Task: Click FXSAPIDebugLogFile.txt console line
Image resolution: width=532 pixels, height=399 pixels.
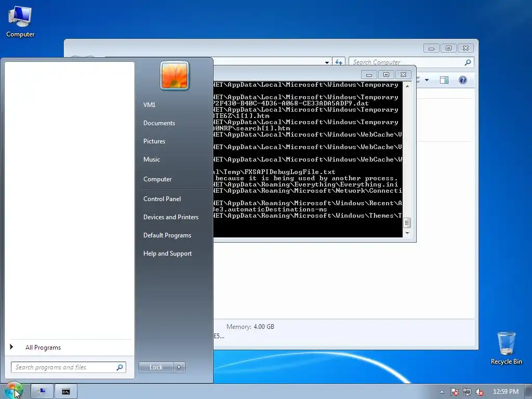Action: tap(275, 172)
